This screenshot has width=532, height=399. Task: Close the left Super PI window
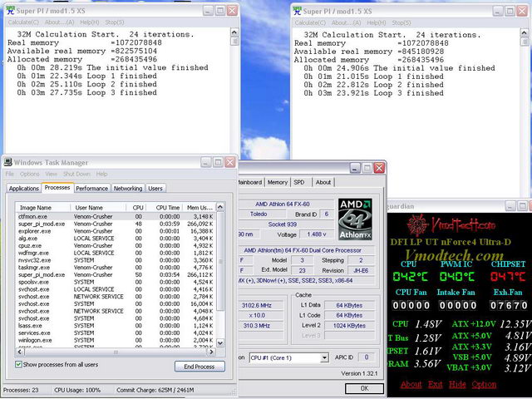(232, 11)
